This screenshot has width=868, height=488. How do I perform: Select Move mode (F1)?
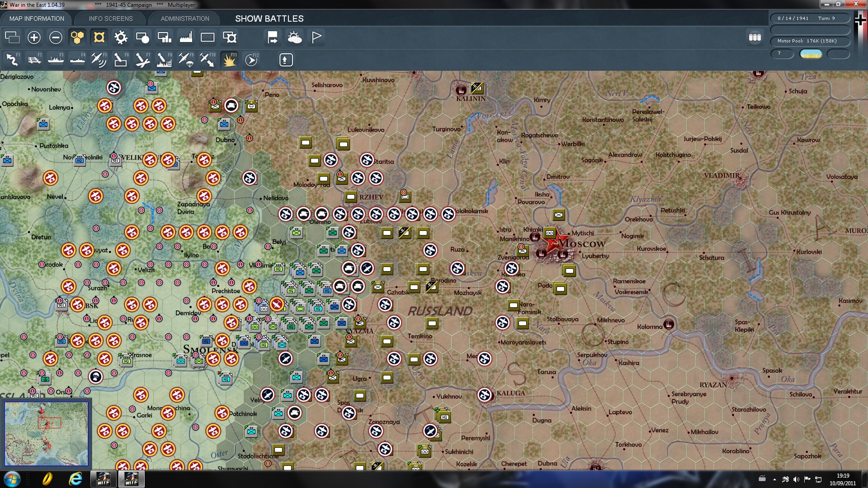pyautogui.click(x=12, y=60)
